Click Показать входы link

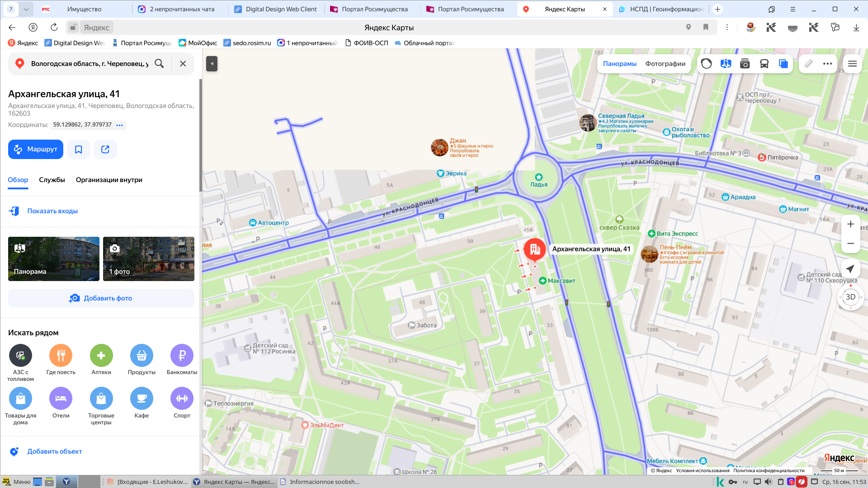tap(52, 211)
